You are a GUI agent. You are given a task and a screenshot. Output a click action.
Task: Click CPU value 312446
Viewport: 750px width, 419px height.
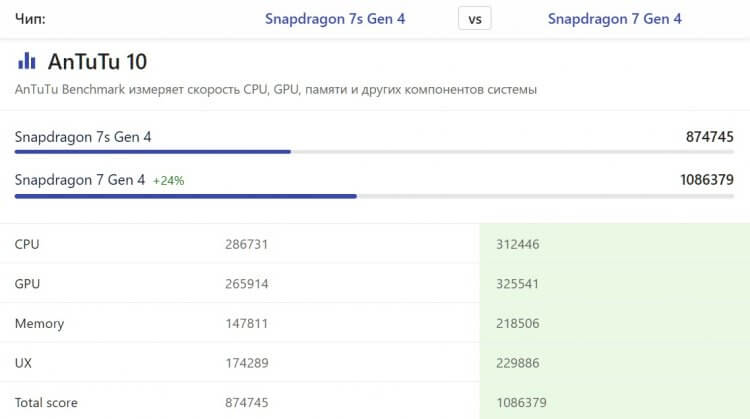518,244
